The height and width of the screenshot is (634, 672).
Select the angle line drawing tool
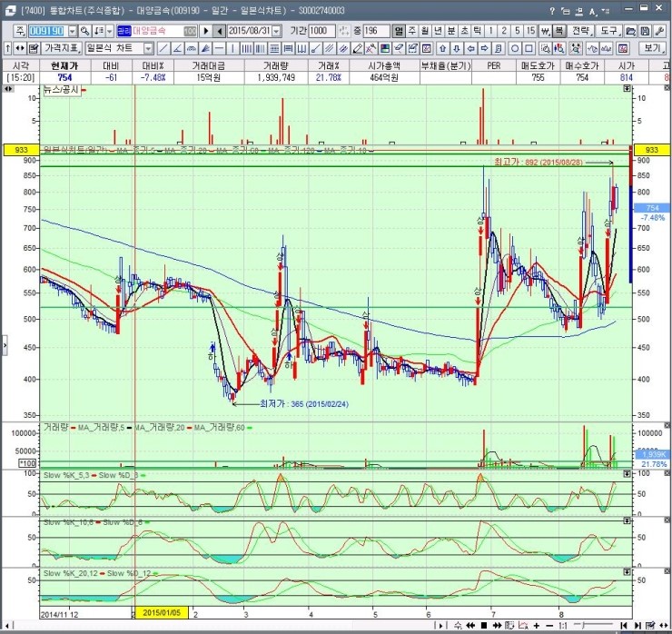coord(177,48)
